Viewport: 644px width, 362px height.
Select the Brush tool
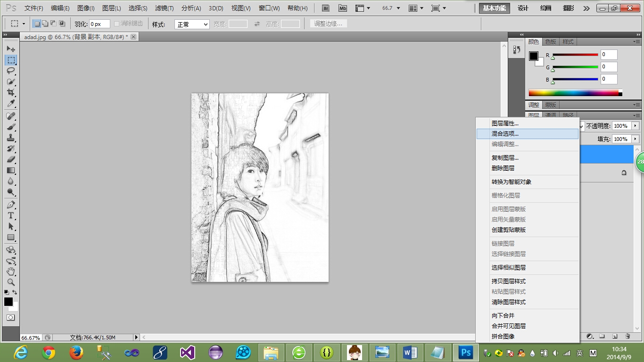click(x=11, y=127)
